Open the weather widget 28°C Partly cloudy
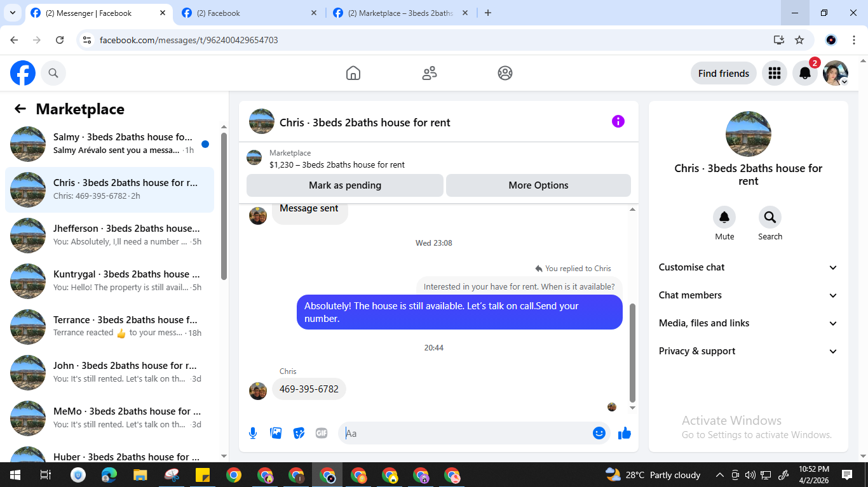 click(x=653, y=475)
